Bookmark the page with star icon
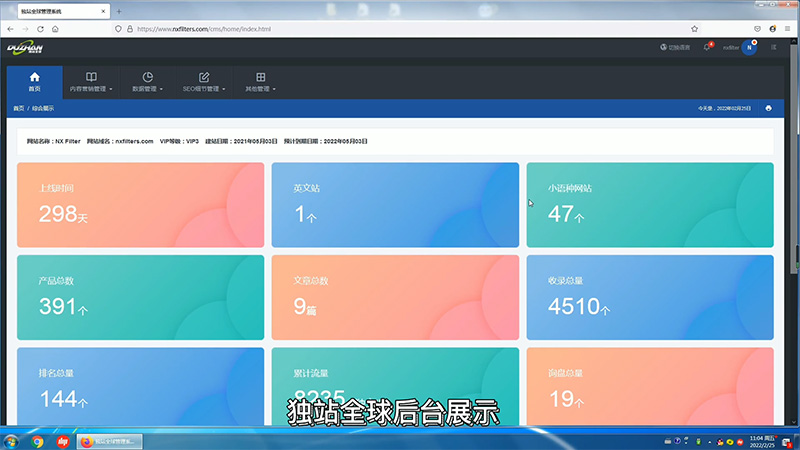The height and width of the screenshot is (450, 800). pos(694,29)
